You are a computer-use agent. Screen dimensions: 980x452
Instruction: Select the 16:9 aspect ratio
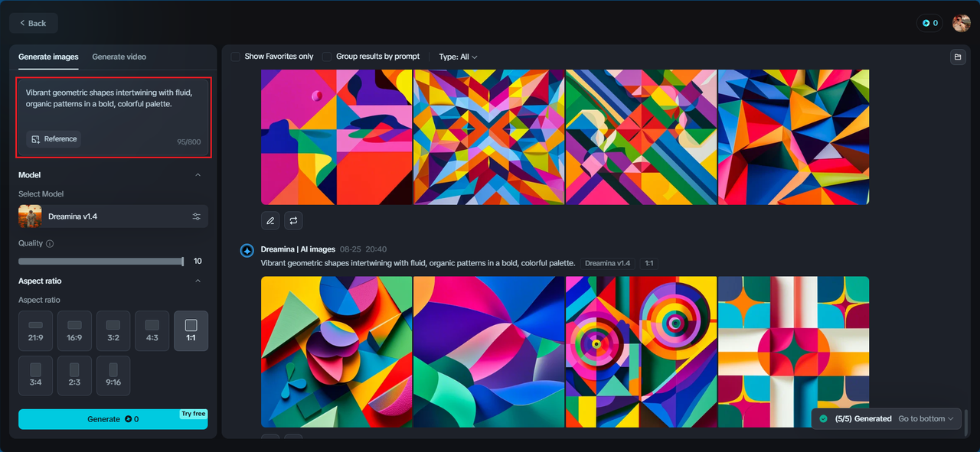[74, 330]
